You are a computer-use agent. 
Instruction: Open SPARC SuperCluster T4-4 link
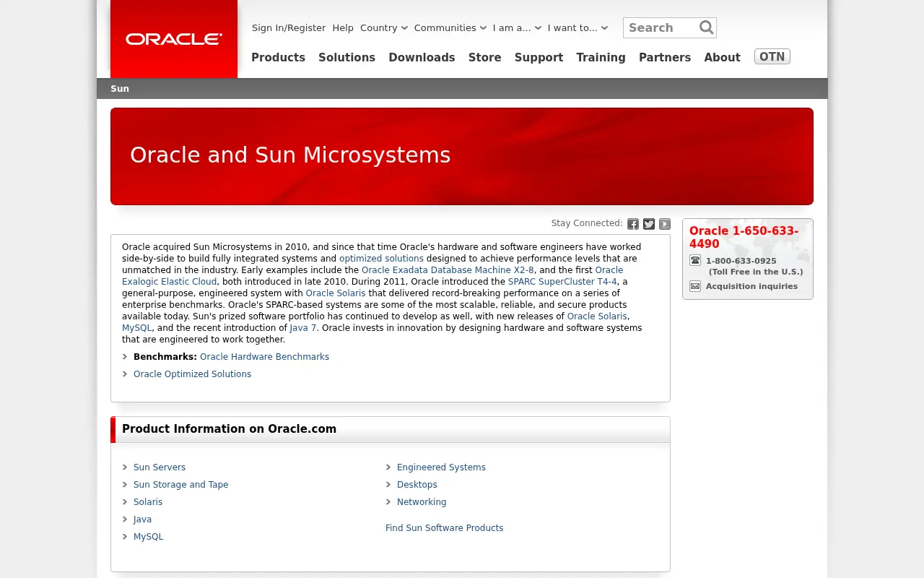tap(562, 281)
